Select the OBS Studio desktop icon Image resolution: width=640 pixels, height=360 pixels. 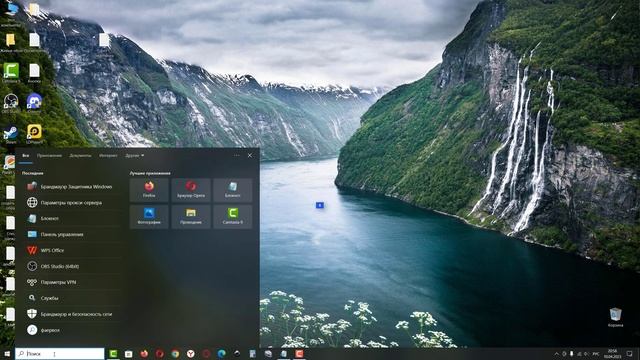(11, 103)
